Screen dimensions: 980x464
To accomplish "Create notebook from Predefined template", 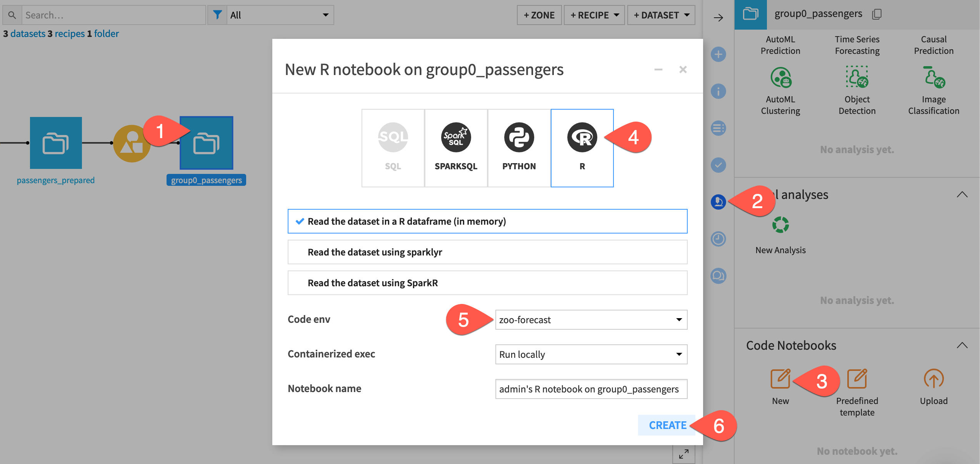I will pyautogui.click(x=857, y=392).
